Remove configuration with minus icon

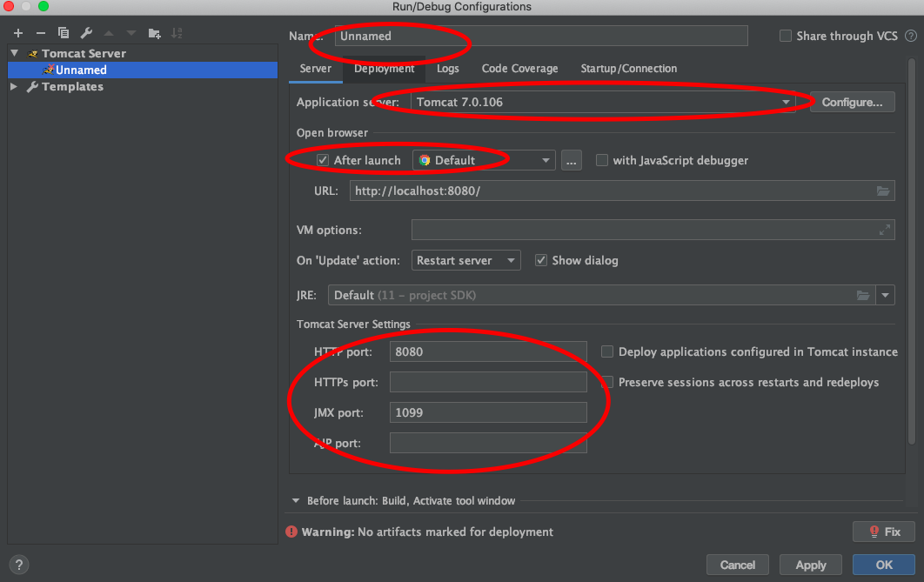(x=41, y=34)
